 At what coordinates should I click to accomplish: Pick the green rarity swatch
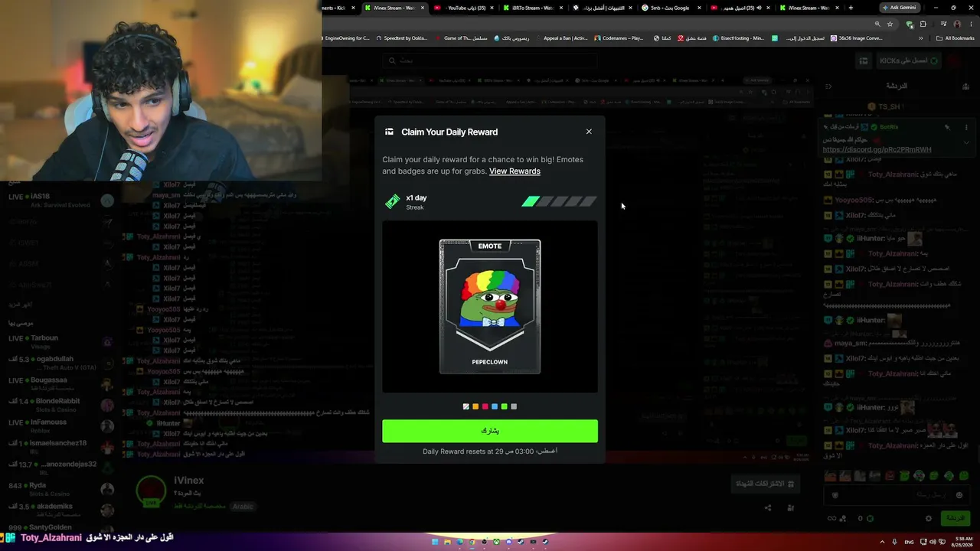[504, 406]
